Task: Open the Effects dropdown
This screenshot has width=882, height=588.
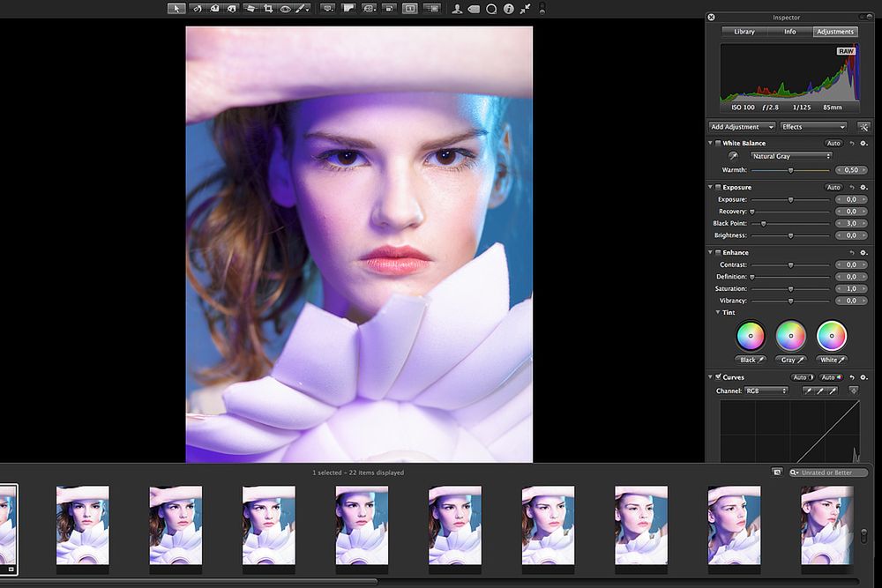Action: pos(813,127)
